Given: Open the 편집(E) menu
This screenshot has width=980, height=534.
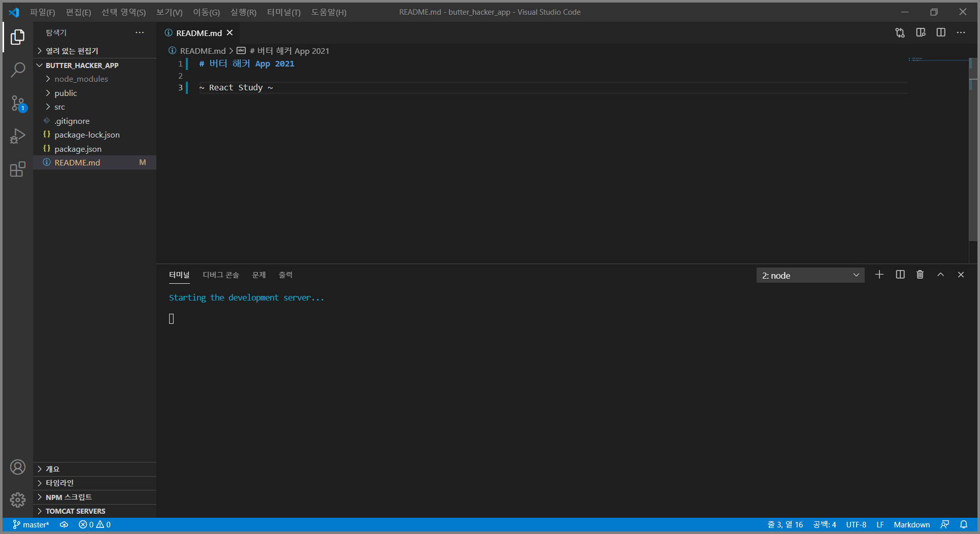Looking at the screenshot, I should pyautogui.click(x=78, y=12).
